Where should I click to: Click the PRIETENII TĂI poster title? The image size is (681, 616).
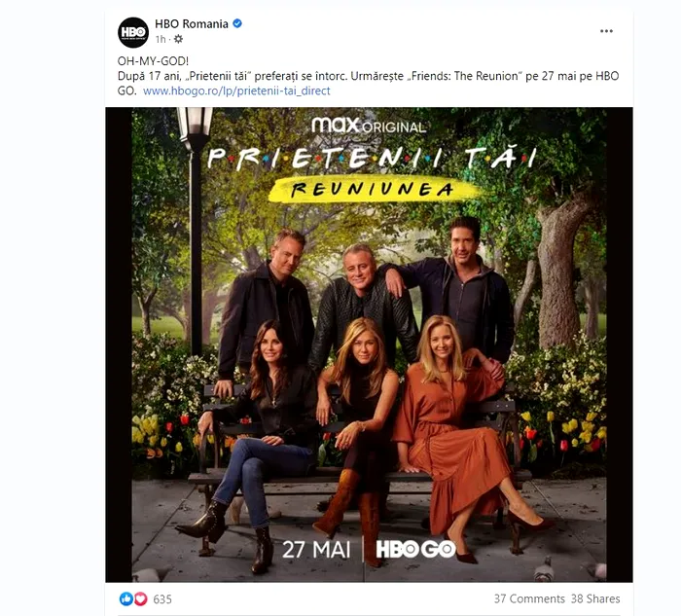pyautogui.click(x=372, y=158)
